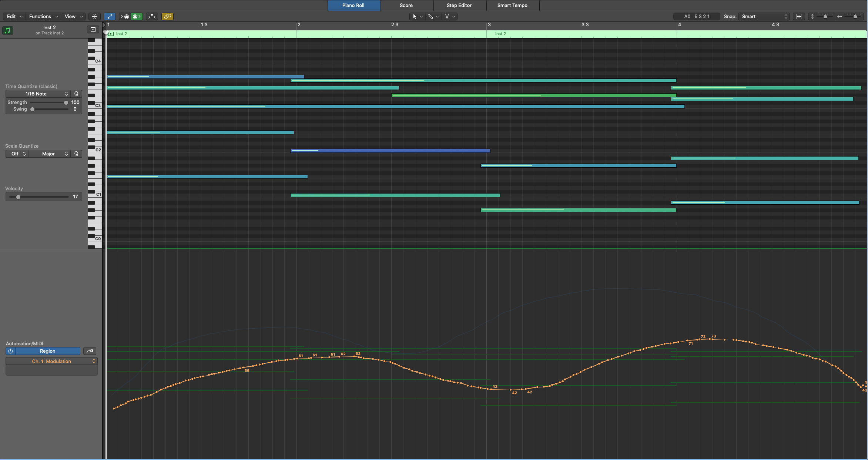Click the tie/glue notes tool icon
This screenshot has height=460, width=868.
pos(168,16)
